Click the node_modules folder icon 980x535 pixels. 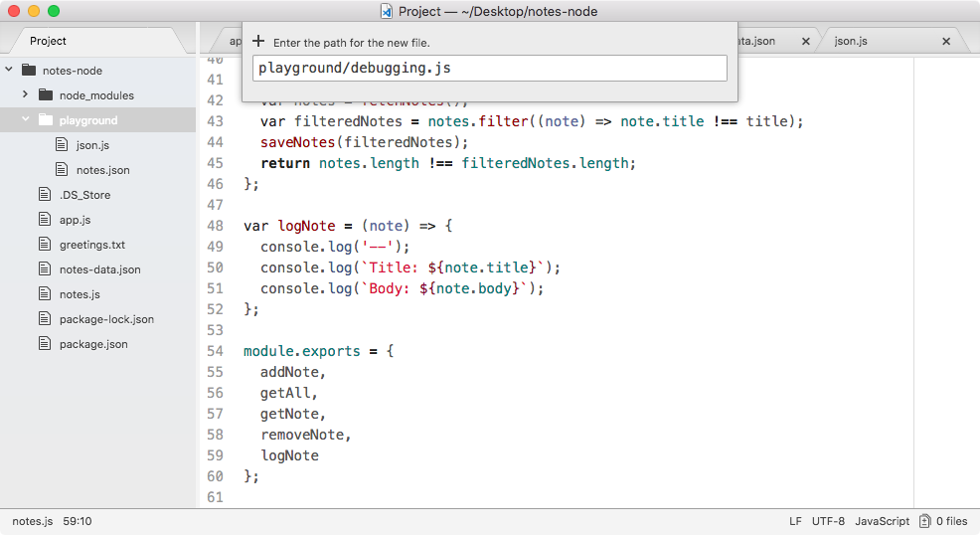point(45,95)
